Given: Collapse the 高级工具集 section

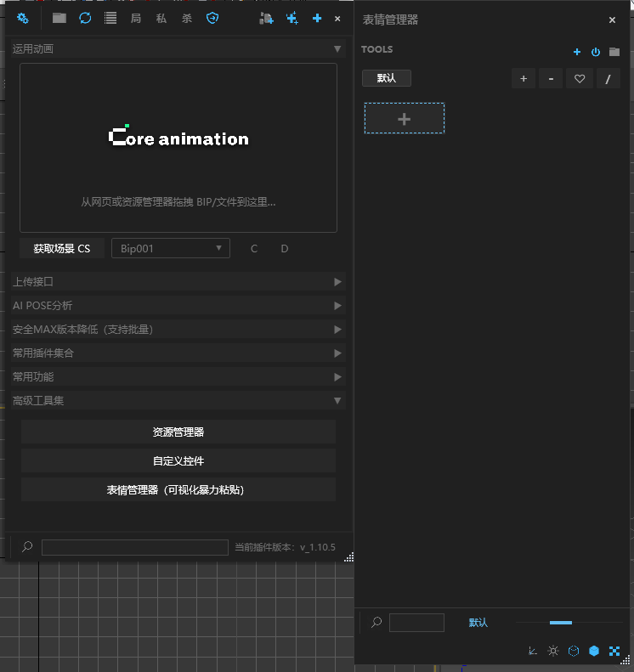Looking at the screenshot, I should coord(178,400).
